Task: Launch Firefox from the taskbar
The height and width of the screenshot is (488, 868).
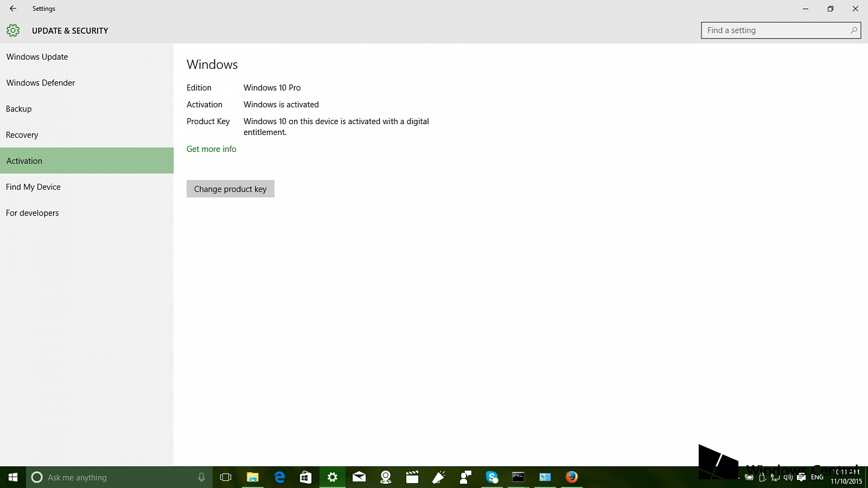Action: pyautogui.click(x=571, y=477)
